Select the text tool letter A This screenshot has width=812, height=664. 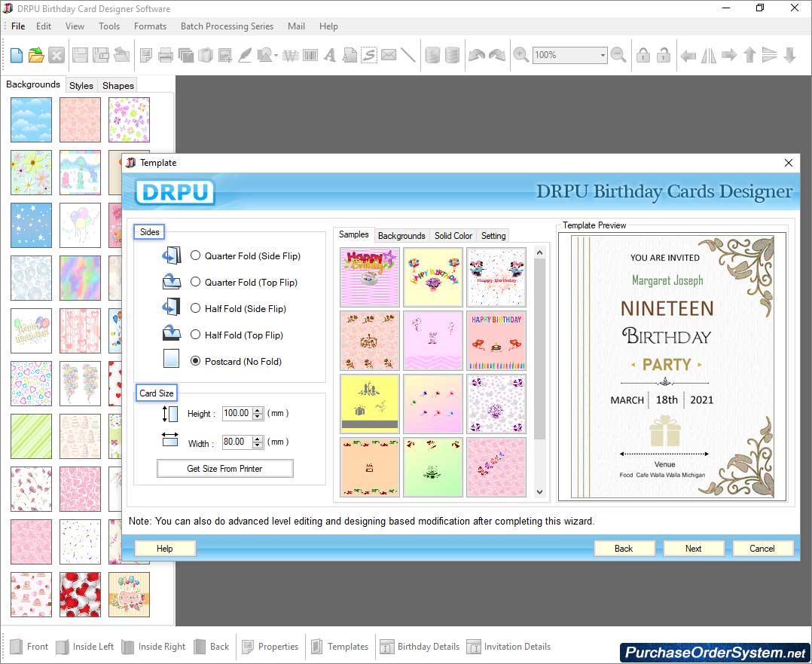[x=330, y=55]
